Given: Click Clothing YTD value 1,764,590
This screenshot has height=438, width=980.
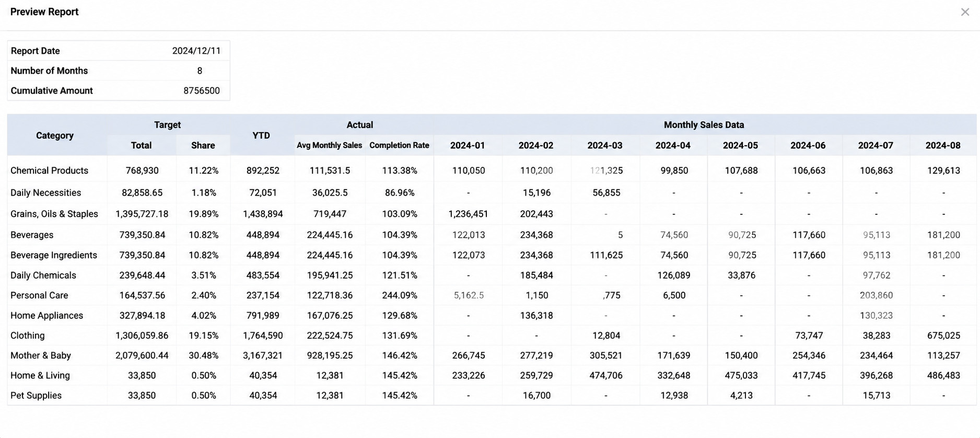Looking at the screenshot, I should 263,336.
